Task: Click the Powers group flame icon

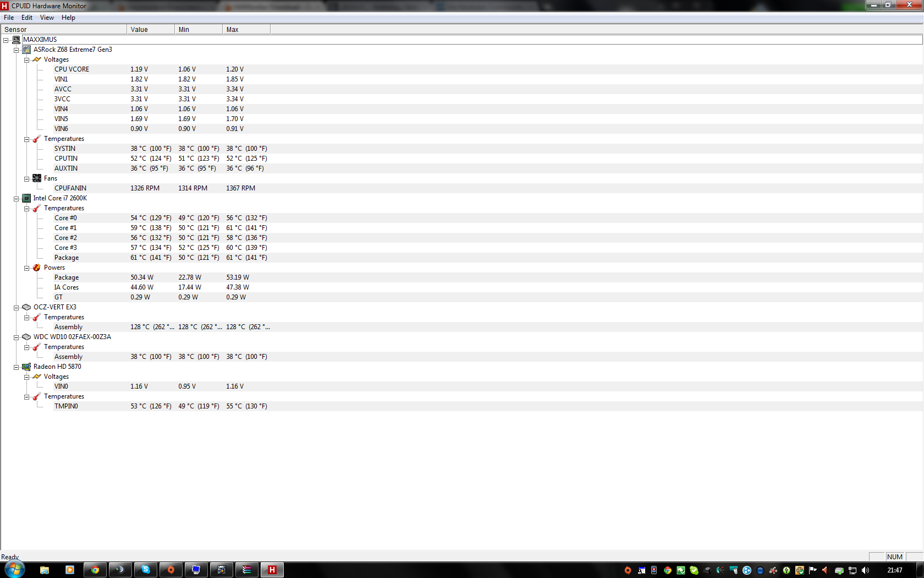Action: pos(37,268)
